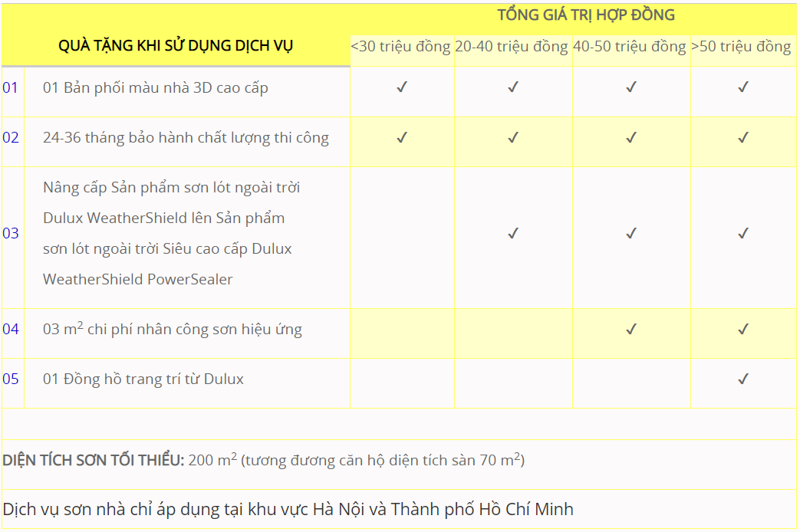Click '01 Đồng hồ trang trí từ Dulux' text
Viewport: 800px width, 532px height.
click(x=143, y=379)
